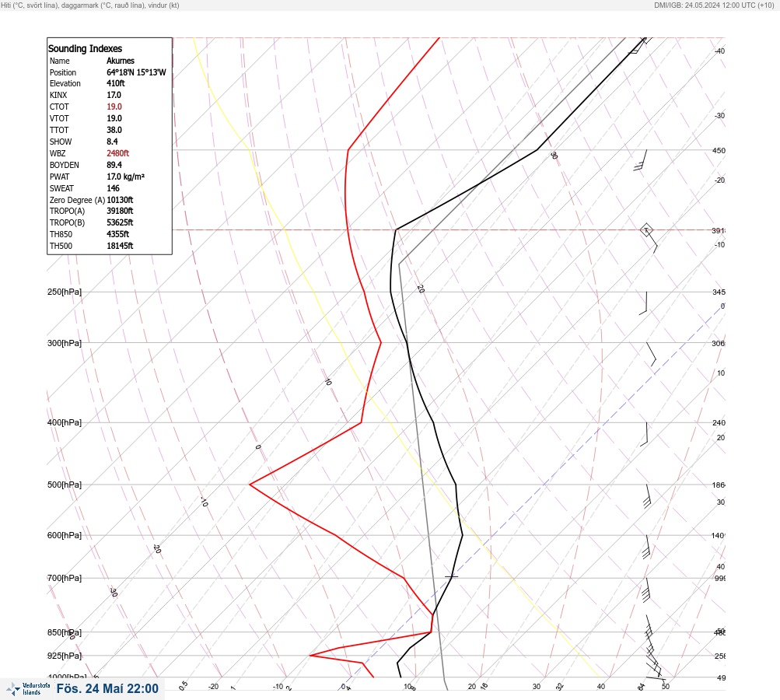Click the 925[hPa] pressure label

click(x=65, y=656)
